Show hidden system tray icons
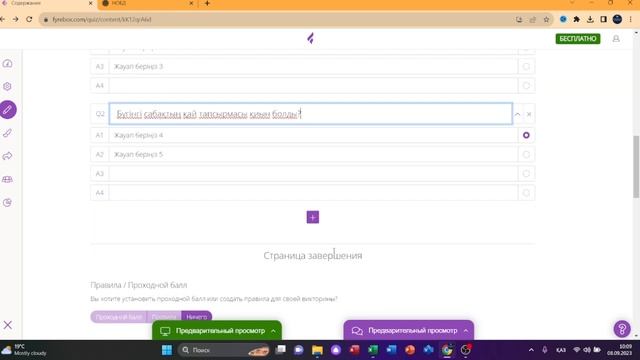 (531, 350)
